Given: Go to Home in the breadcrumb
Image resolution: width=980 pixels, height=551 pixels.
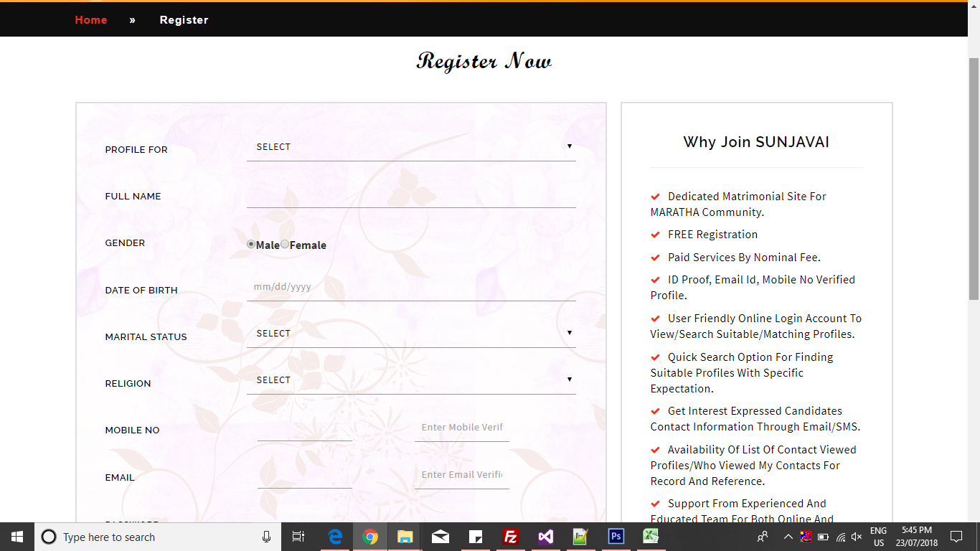Looking at the screenshot, I should click(91, 20).
